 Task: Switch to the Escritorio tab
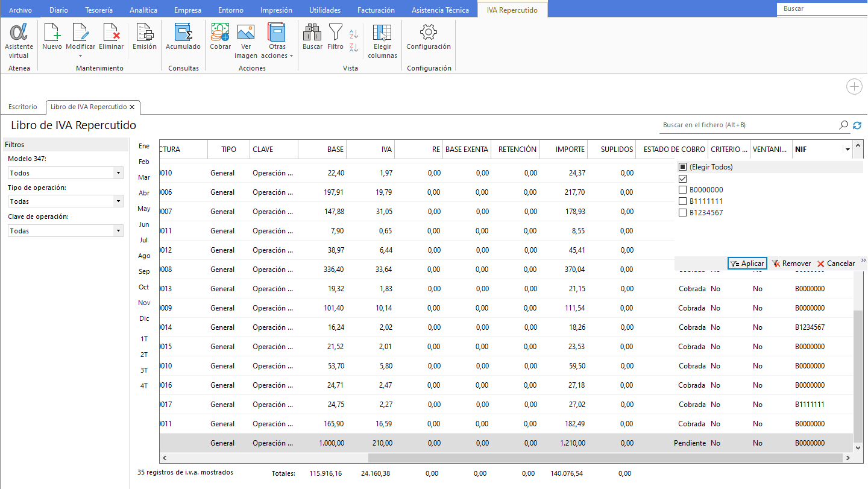[23, 107]
